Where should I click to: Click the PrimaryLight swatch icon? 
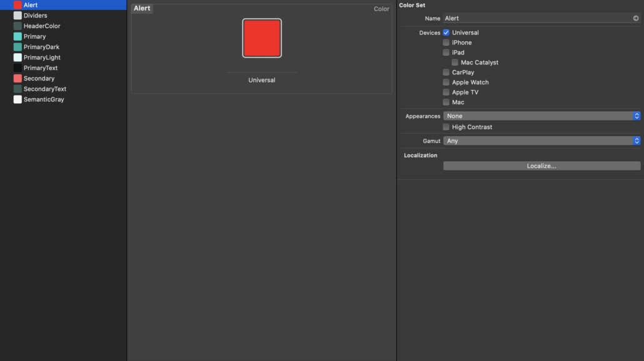coord(18,57)
